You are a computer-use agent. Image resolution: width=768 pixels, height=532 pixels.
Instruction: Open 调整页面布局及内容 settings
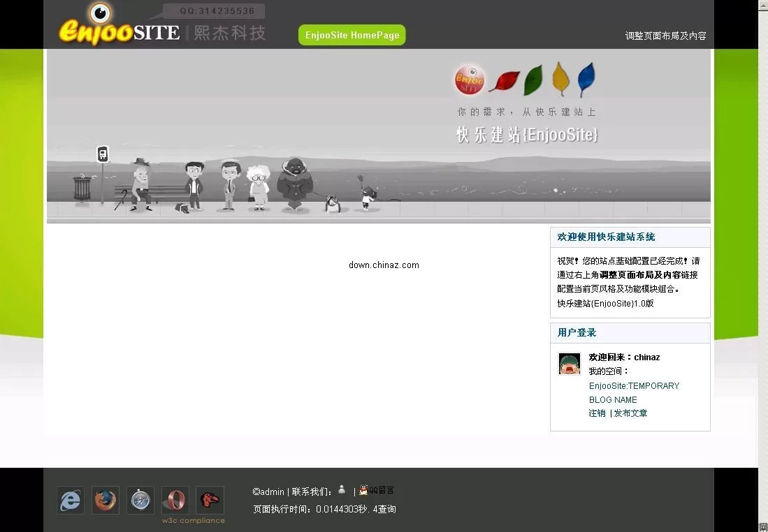pos(665,36)
